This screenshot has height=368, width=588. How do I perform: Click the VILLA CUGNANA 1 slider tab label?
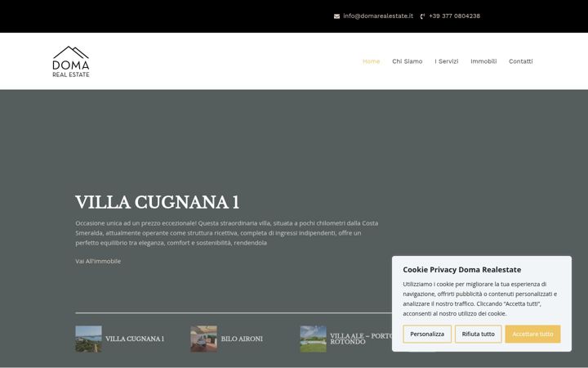point(135,339)
